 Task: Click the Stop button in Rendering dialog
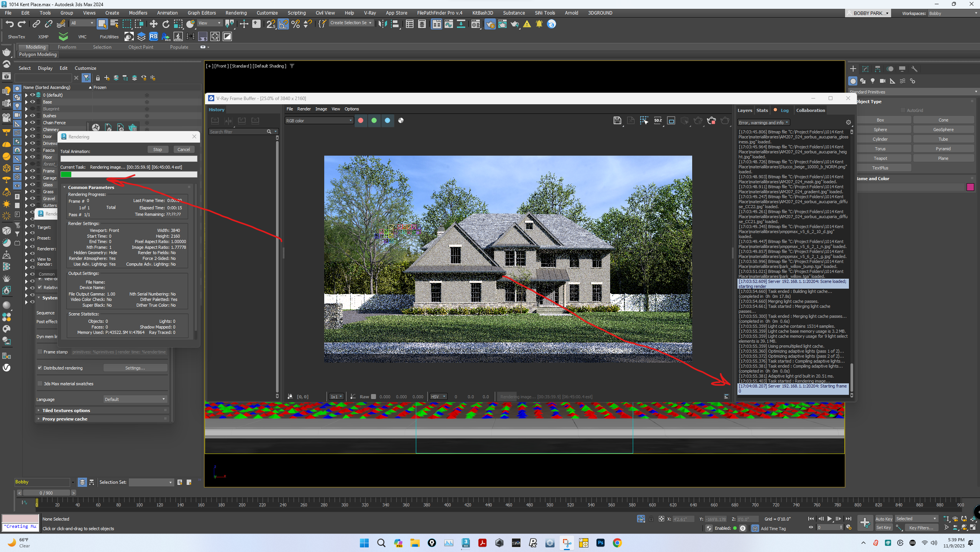click(x=158, y=149)
